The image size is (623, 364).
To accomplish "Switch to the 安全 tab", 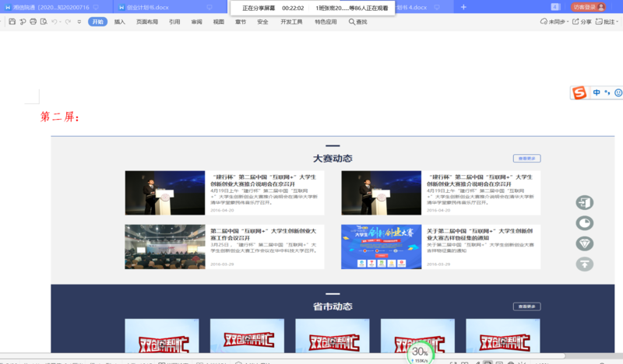I will point(262,22).
